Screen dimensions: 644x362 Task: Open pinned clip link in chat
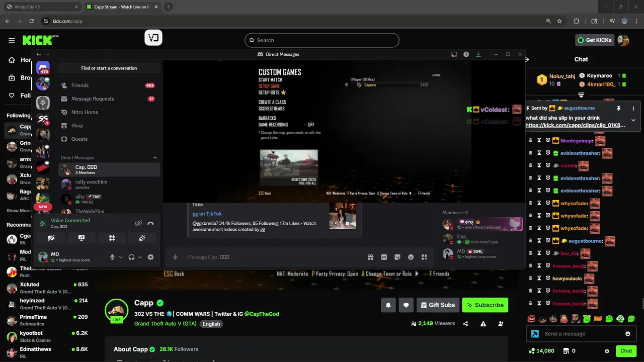(576, 125)
